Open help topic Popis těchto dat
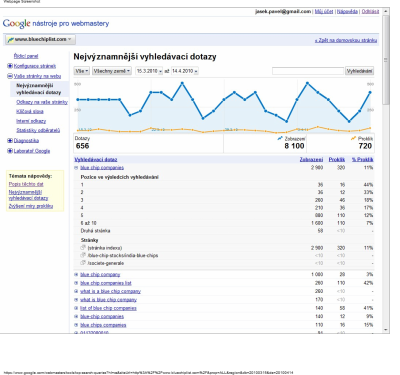 (x=26, y=184)
